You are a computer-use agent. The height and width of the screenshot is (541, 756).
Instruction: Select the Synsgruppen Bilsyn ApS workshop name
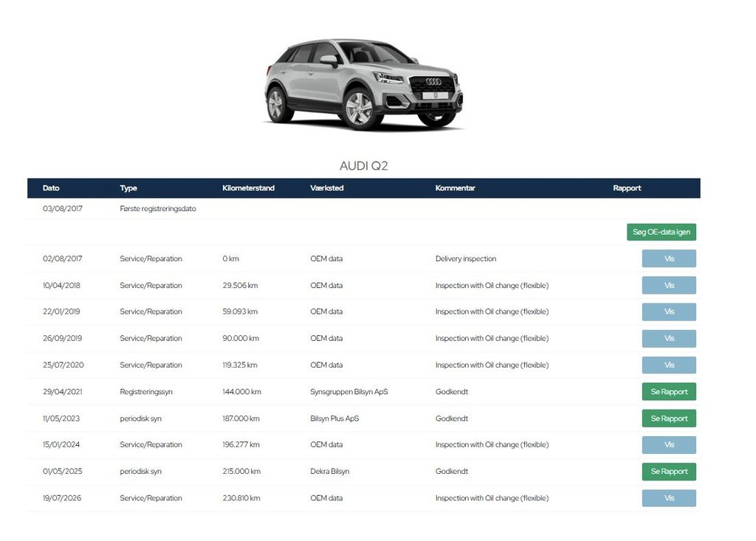(x=349, y=392)
